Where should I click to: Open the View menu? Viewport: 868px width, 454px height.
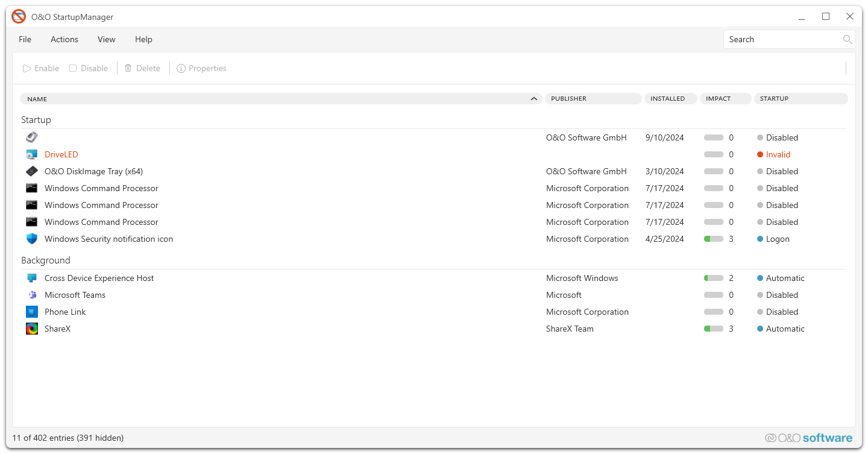[x=107, y=39]
